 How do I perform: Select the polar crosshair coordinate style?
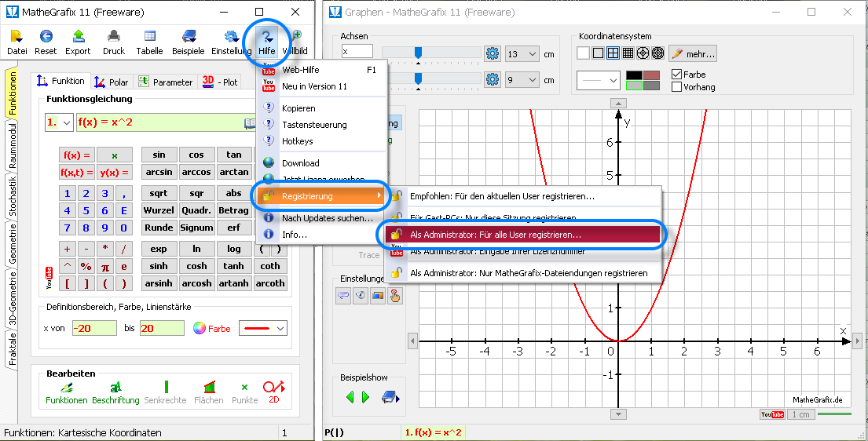tap(643, 53)
